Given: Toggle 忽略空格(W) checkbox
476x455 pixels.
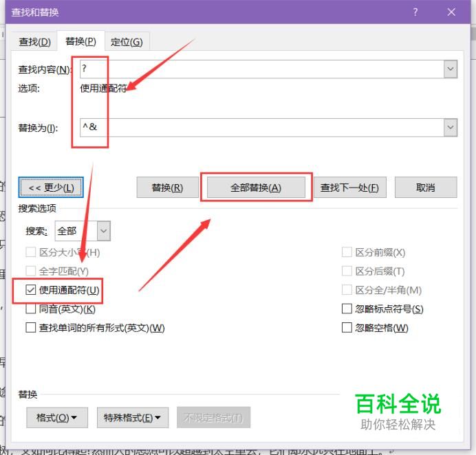Looking at the screenshot, I should [347, 328].
